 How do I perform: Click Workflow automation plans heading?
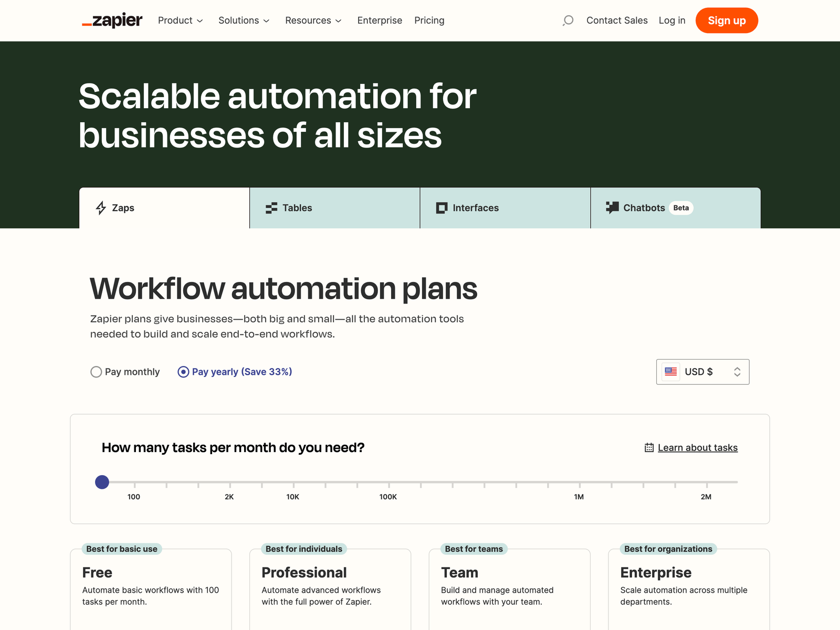(x=283, y=289)
